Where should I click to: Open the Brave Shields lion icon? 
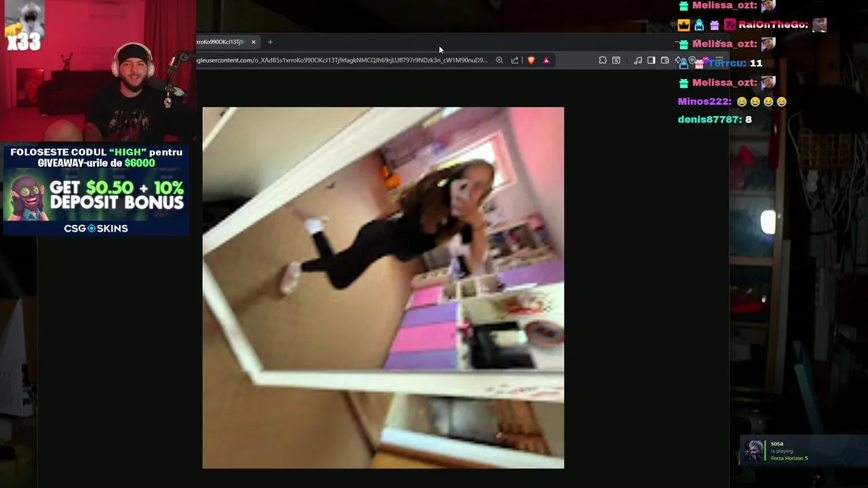tap(531, 60)
